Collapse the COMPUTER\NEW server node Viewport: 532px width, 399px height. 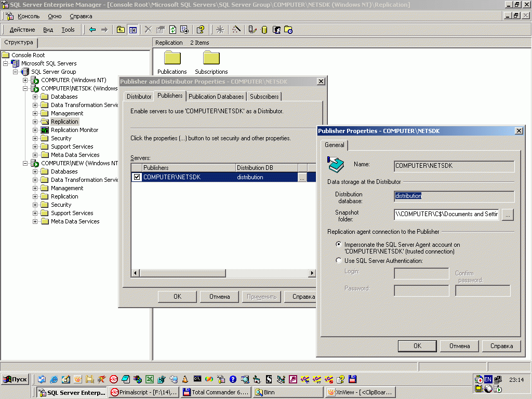pos(25,164)
